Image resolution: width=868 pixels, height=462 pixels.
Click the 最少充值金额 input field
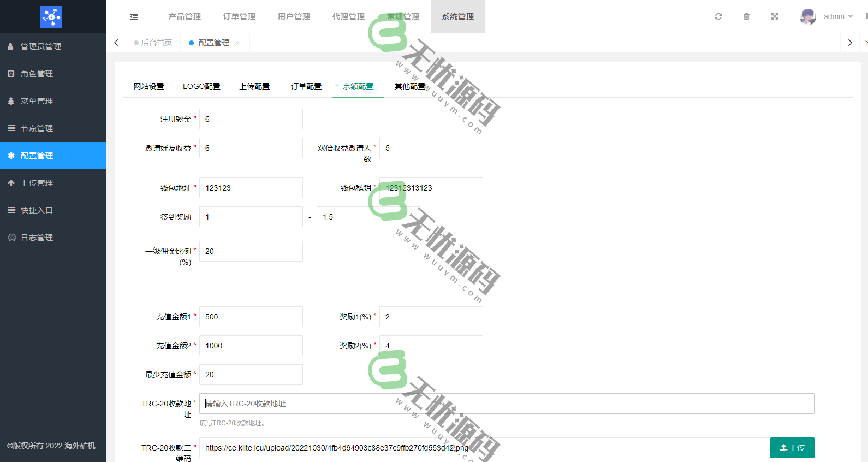251,375
